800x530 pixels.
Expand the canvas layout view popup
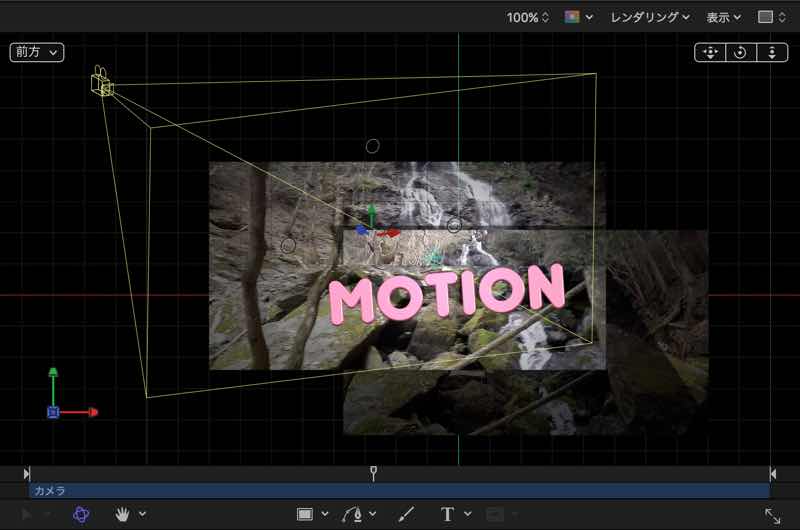[772, 17]
